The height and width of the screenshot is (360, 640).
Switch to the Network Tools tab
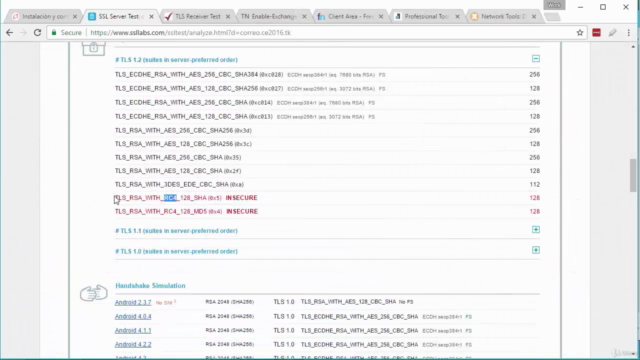coord(502,17)
